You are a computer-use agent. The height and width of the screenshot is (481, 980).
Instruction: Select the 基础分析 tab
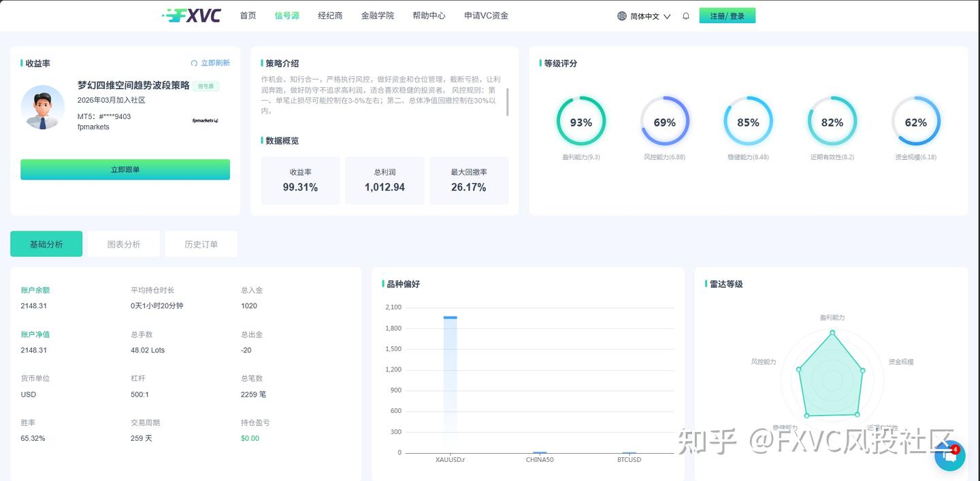point(46,243)
